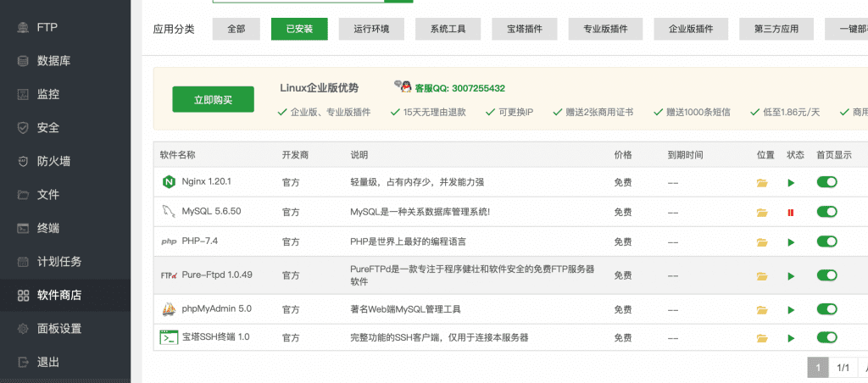The height and width of the screenshot is (383, 868).
Task: Open 宝塔SSH终端 1.0 software name
Action: tap(216, 337)
